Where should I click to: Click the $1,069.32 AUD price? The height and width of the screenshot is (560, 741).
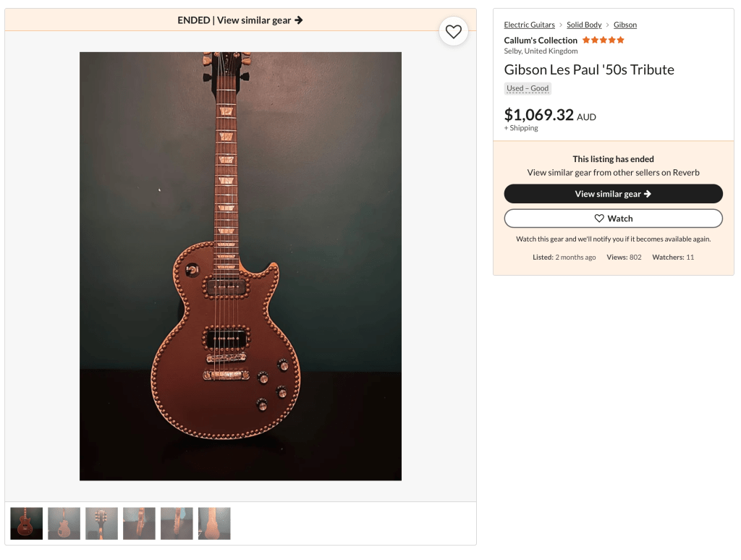coord(550,115)
